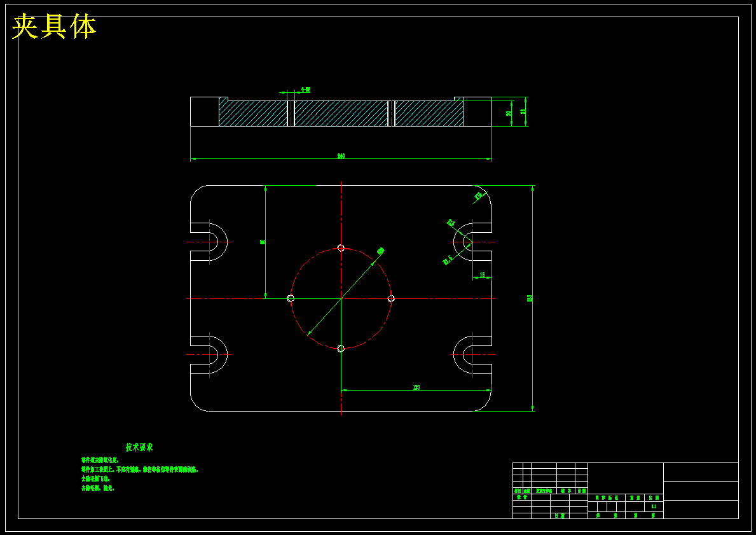Select the 1:1 scale value in title block

(654, 506)
